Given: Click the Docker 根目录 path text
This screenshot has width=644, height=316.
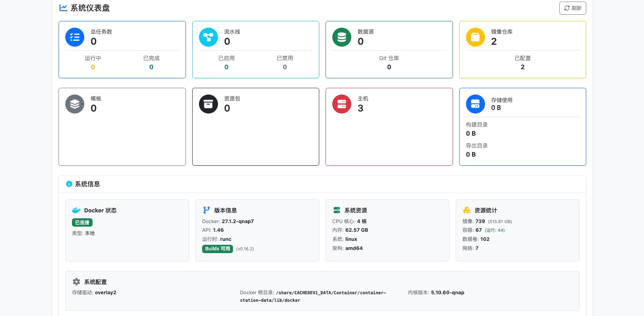Looking at the screenshot, I should click(x=313, y=297).
